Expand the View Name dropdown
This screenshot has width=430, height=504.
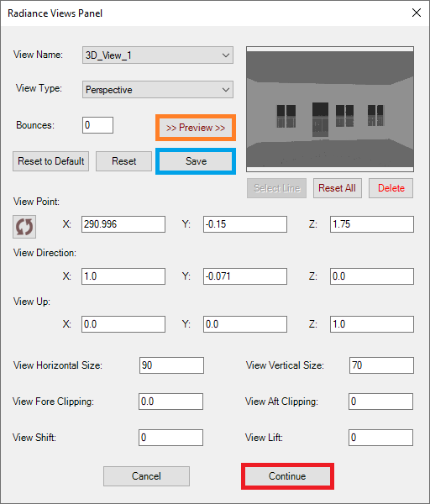[x=158, y=55]
